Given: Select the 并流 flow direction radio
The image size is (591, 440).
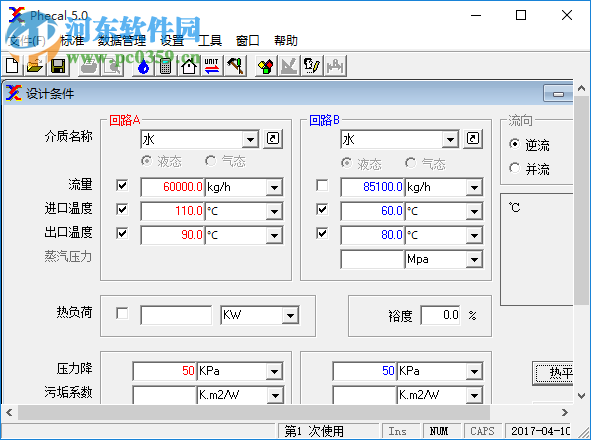Looking at the screenshot, I should point(514,168).
